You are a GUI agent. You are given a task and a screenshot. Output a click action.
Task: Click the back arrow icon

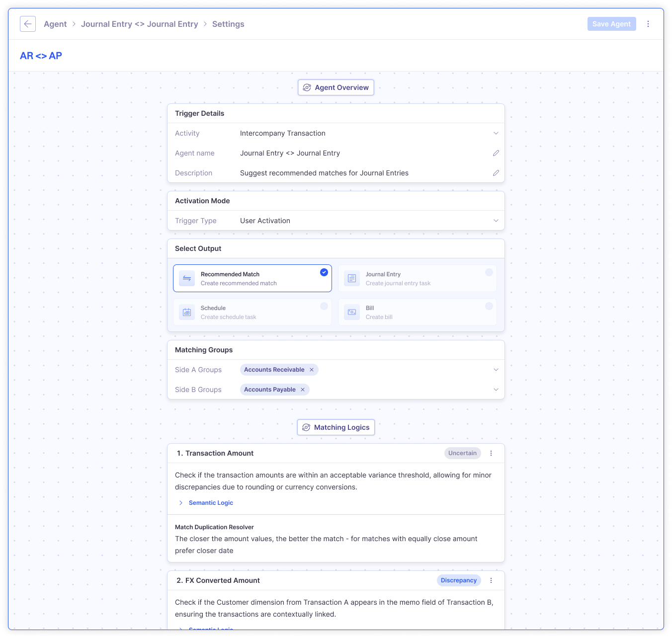[x=28, y=24]
